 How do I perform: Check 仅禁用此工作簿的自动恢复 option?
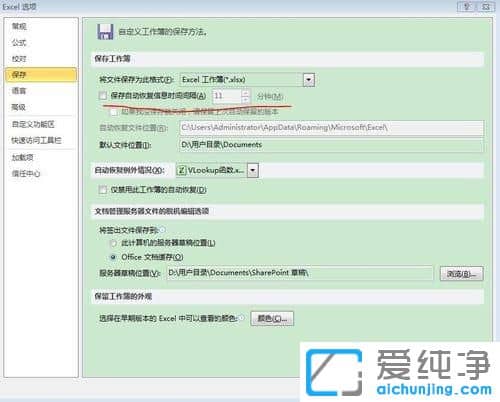pos(103,190)
